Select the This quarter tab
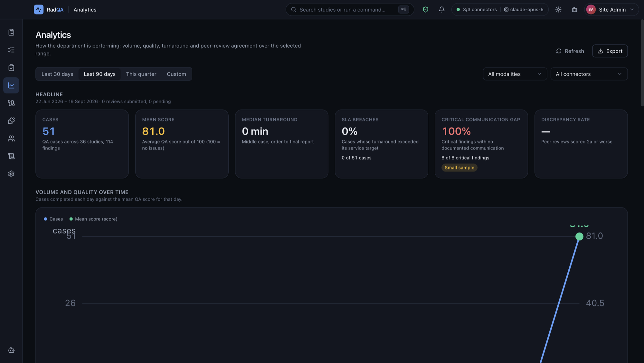The image size is (644, 363). tap(141, 74)
